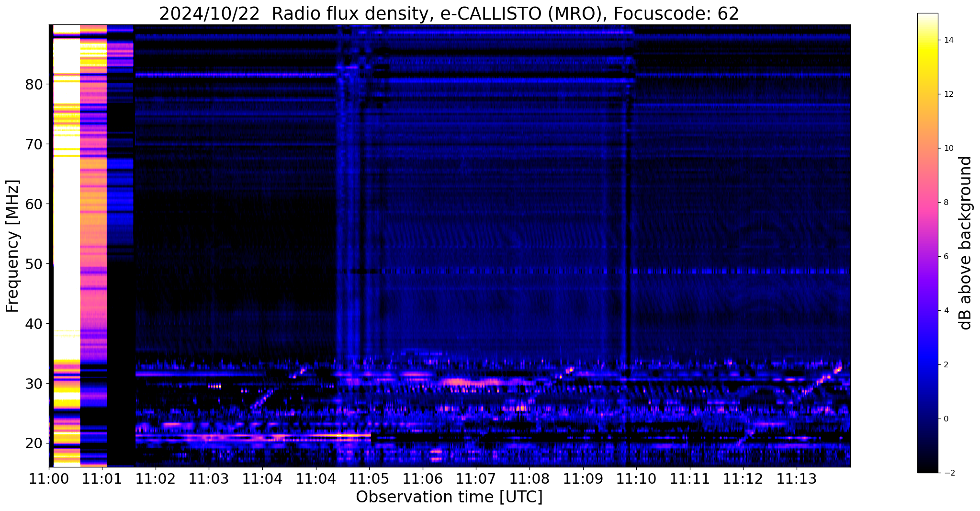The width and height of the screenshot is (980, 511).
Task: Select the 40 tick on frequency axis
Action: (34, 324)
